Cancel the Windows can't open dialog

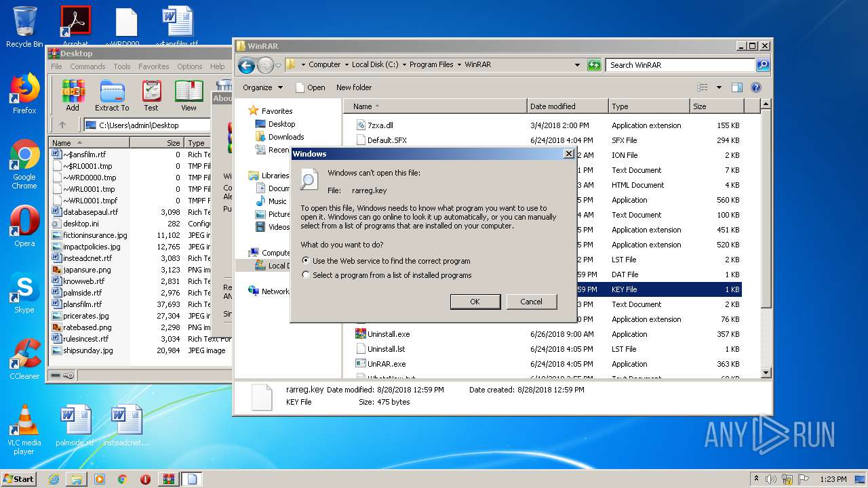click(x=532, y=302)
